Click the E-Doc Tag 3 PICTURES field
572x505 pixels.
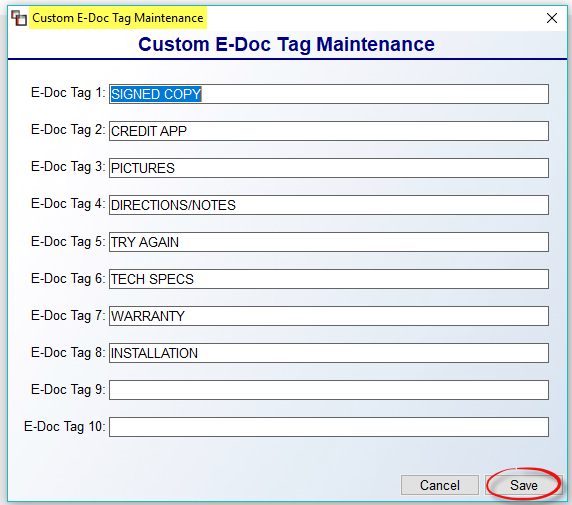(329, 168)
